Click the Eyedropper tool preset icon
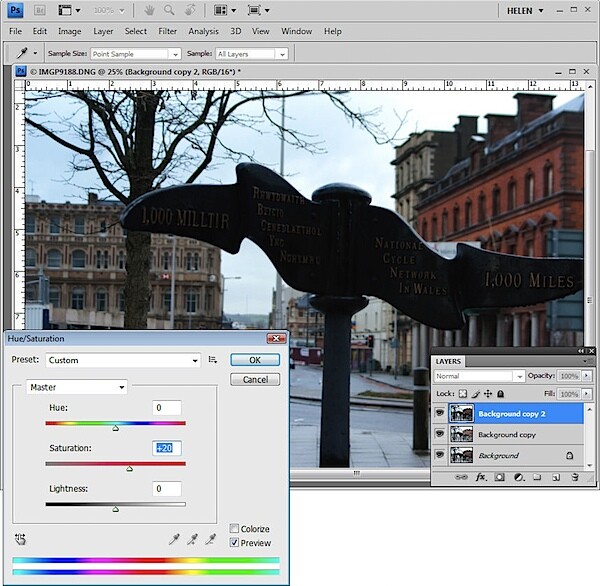The image size is (600, 586). [x=22, y=53]
